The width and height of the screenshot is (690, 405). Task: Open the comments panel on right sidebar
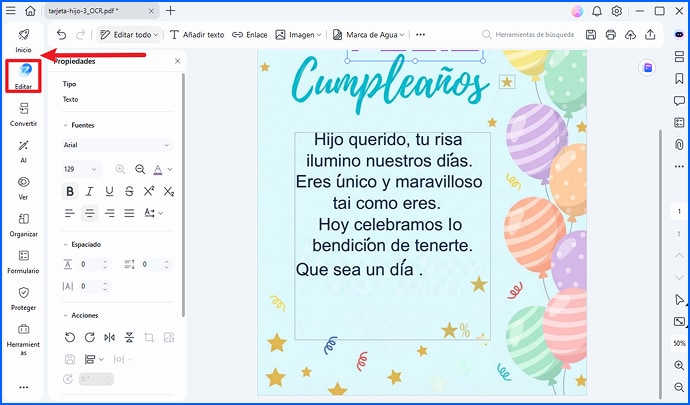point(679,101)
